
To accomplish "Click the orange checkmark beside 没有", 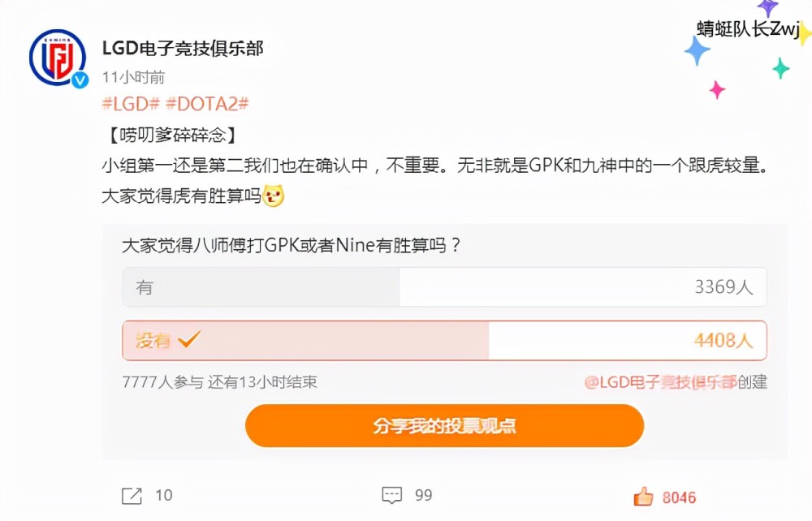I will tap(188, 339).
